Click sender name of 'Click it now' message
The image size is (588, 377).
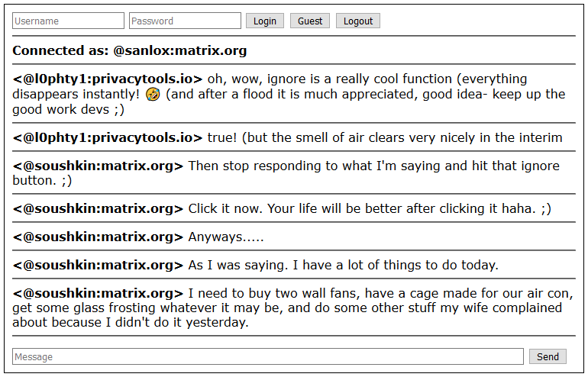pos(98,208)
